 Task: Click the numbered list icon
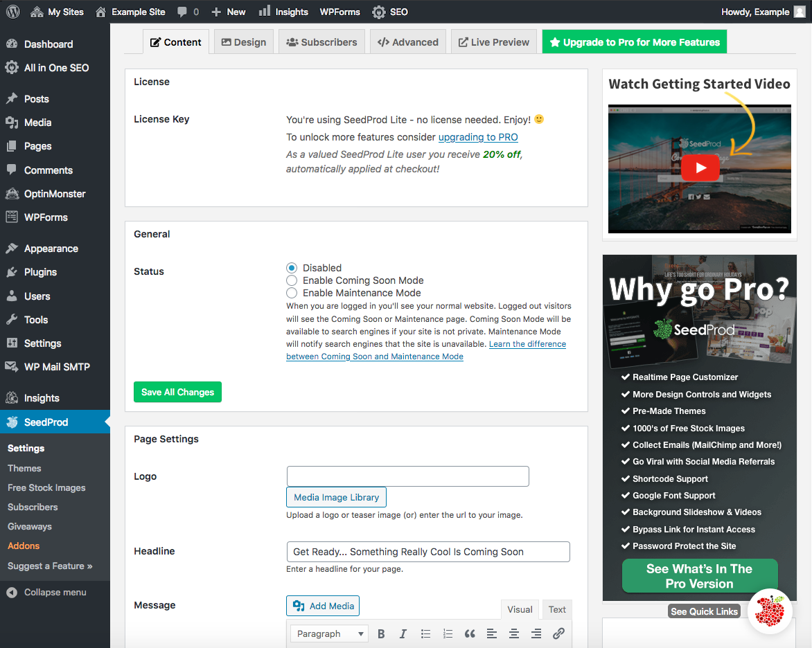point(448,633)
